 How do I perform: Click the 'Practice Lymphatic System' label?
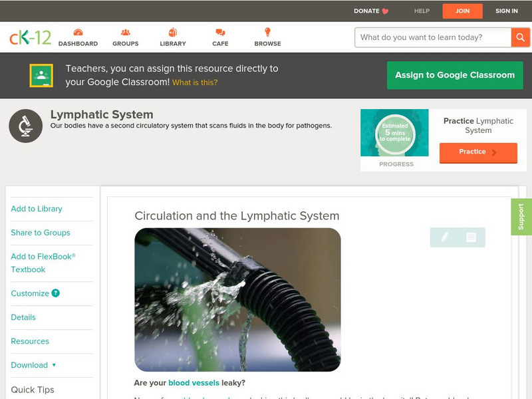coord(478,126)
